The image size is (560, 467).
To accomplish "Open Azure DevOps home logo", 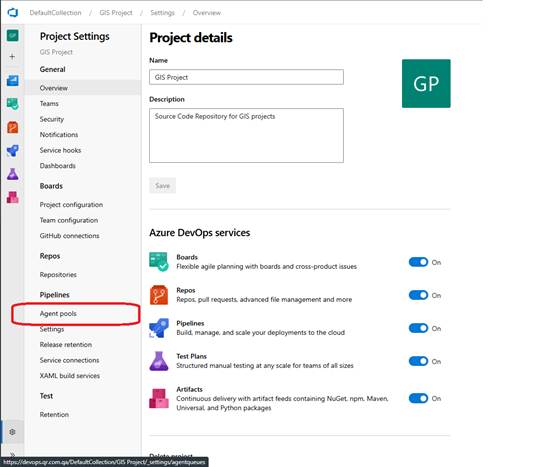I will pos(12,12).
